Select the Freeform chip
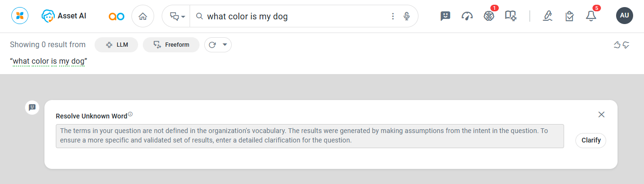The width and height of the screenshot is (644, 184). 171,45
